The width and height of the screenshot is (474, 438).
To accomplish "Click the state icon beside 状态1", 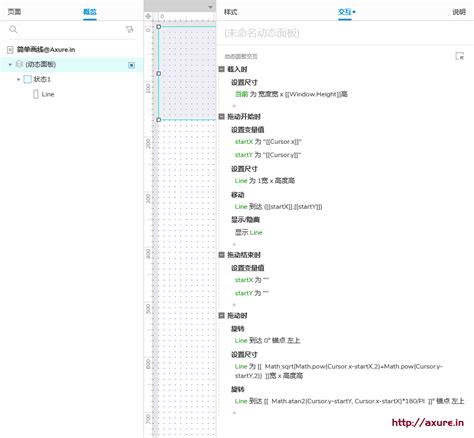I will tap(28, 79).
